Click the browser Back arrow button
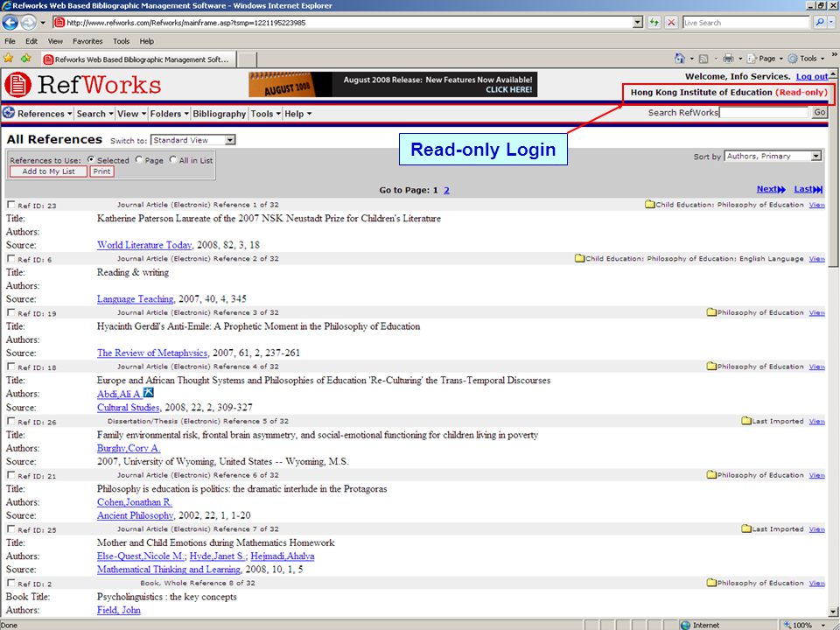840x630 pixels. click(x=10, y=23)
